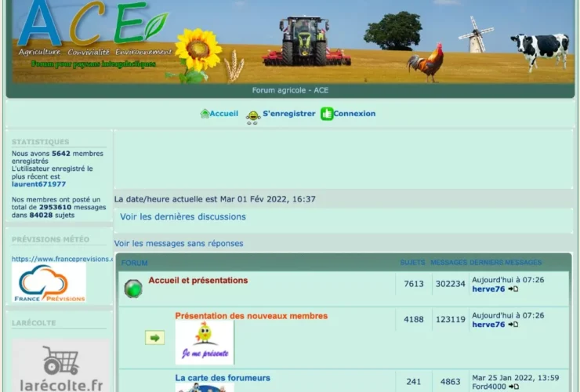Click message count 123119
Image resolution: width=580 pixels, height=392 pixels.
(450, 319)
